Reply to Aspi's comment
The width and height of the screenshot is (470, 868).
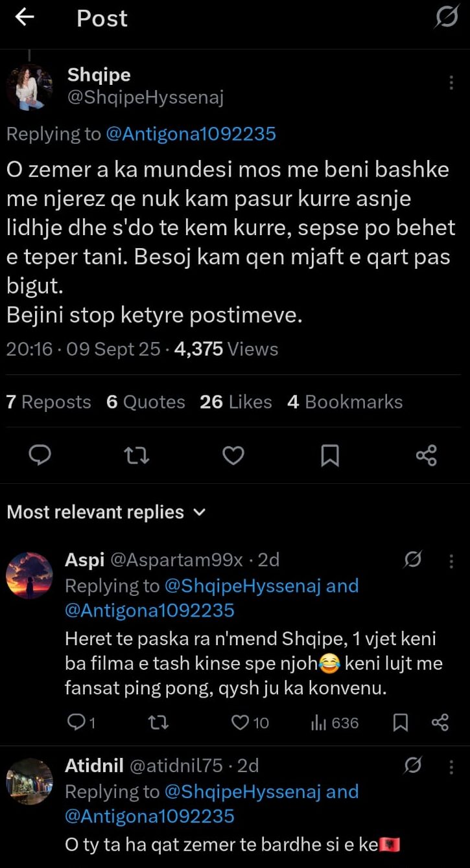pos(76,722)
